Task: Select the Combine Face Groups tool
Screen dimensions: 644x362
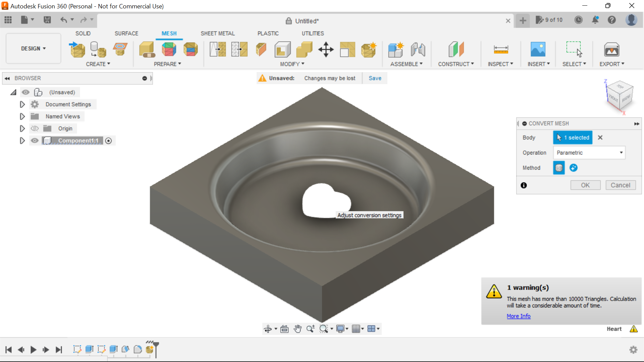Action: tap(191, 50)
